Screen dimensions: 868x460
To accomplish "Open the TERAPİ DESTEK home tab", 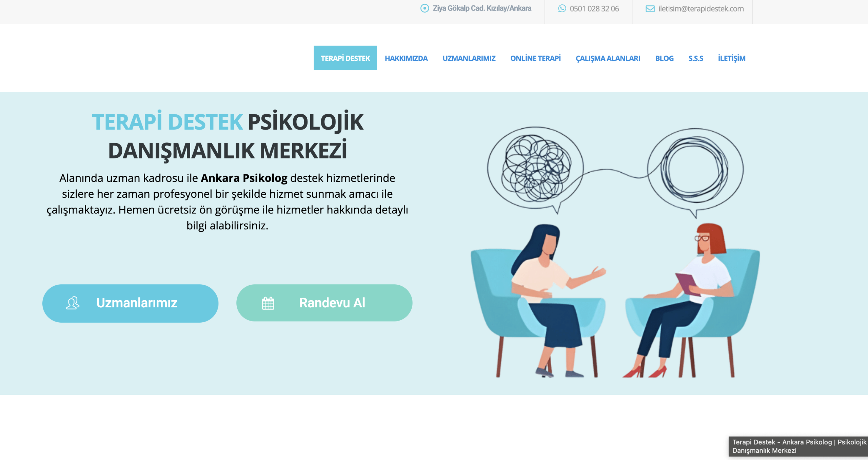I will pos(345,58).
